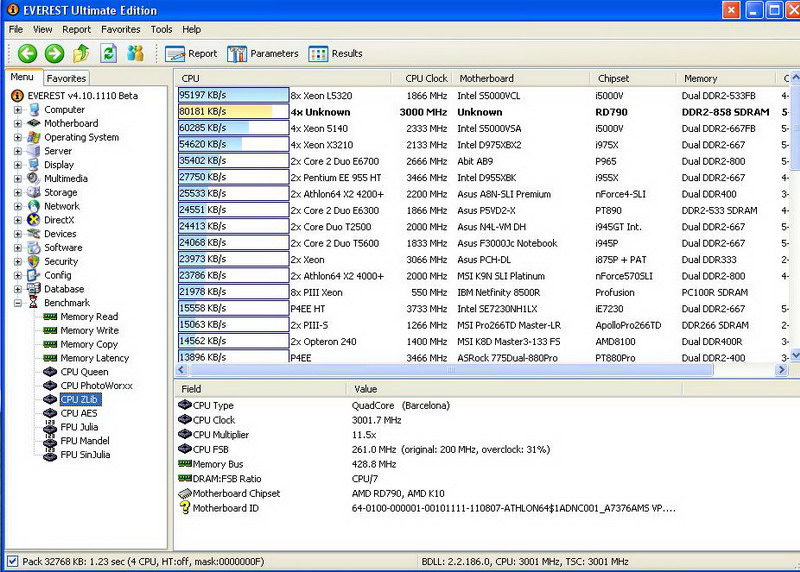800x572 pixels.
Task: Click the users icon in toolbar
Action: tap(135, 53)
